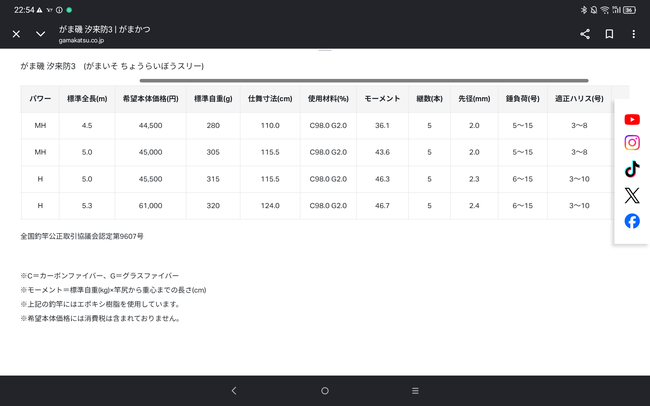The height and width of the screenshot is (406, 650).
Task: Click the price cell 61,000
Action: pos(150,206)
